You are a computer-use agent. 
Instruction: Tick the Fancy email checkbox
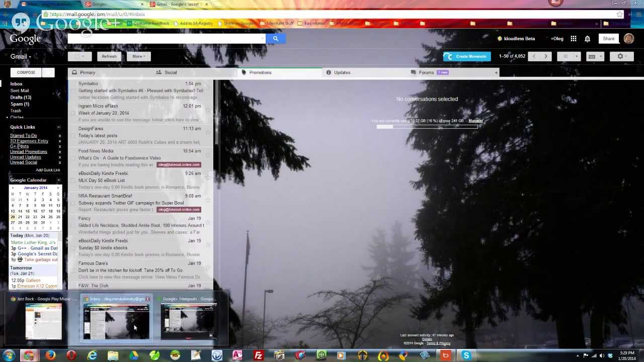tap(73, 225)
